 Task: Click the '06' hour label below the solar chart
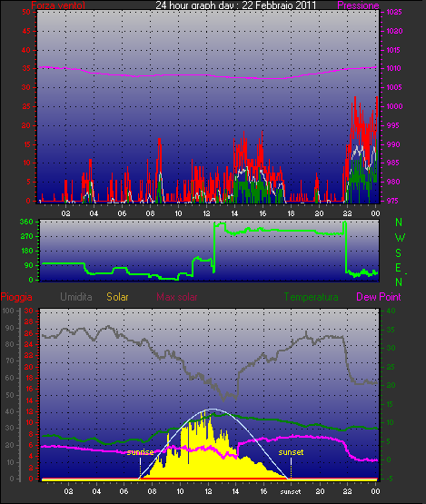pyautogui.click(x=124, y=491)
